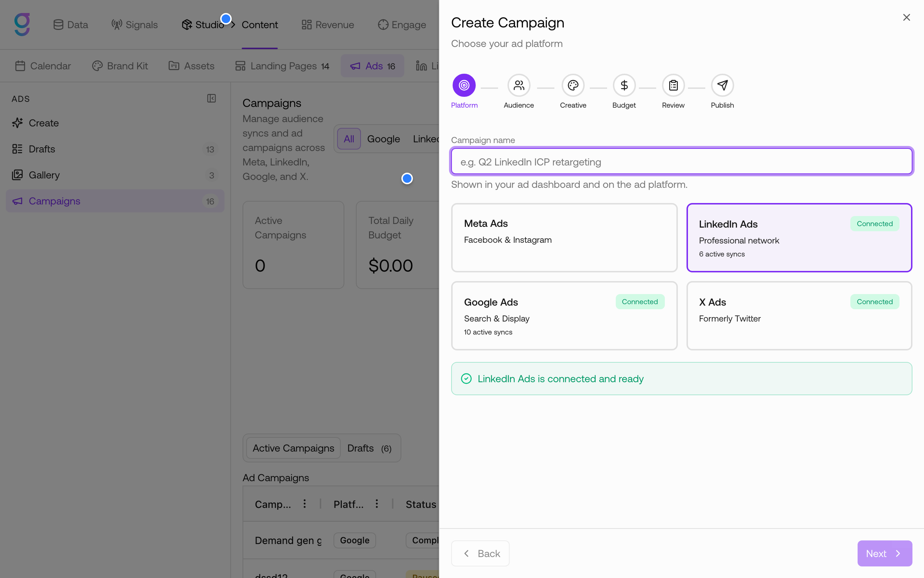924x578 pixels.
Task: Click the Engage circle icon
Action: pyautogui.click(x=383, y=25)
